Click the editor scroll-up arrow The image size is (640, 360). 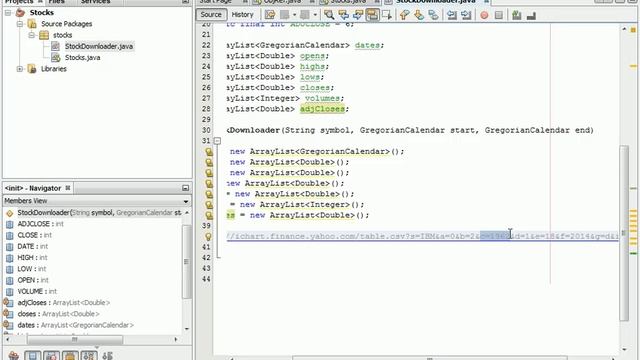(x=624, y=29)
